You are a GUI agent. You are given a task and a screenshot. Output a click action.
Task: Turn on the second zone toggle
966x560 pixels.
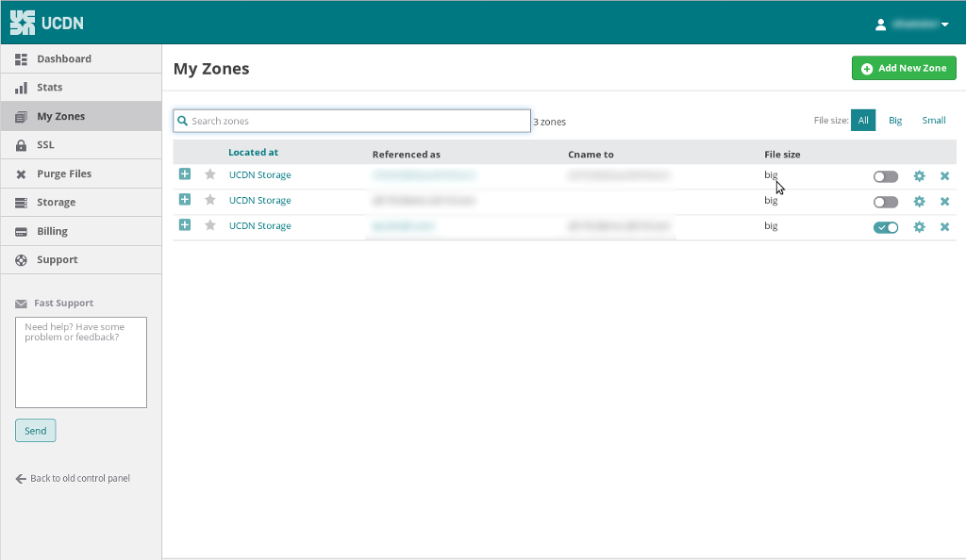point(885,202)
